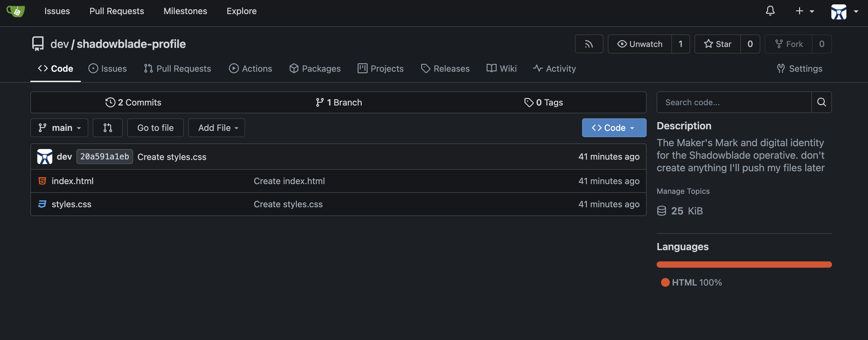
Task: Open the RSS feed for this repository
Action: pos(589,44)
